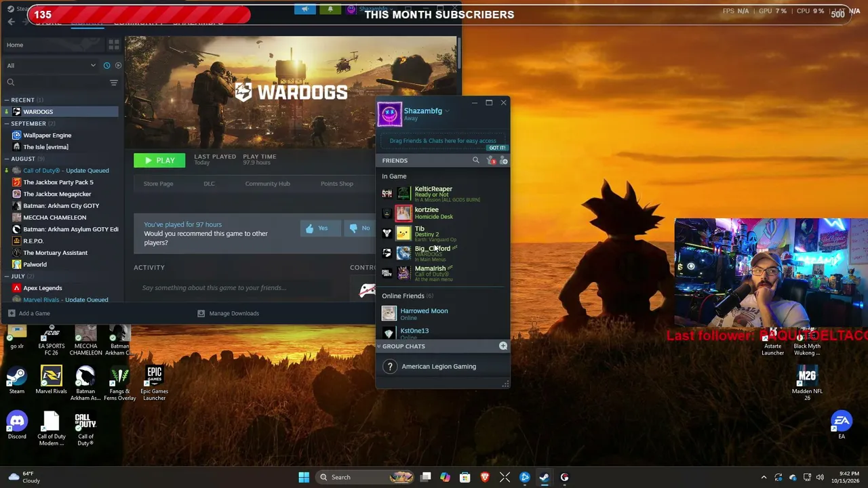This screenshot has width=868, height=488.
Task: Select Wallpaper Engine in the library list
Action: click(x=47, y=136)
